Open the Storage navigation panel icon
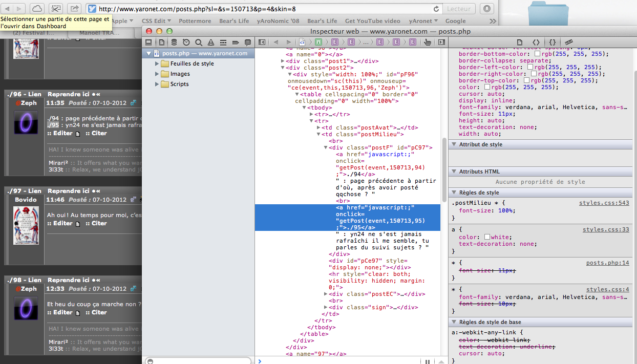 tap(174, 42)
